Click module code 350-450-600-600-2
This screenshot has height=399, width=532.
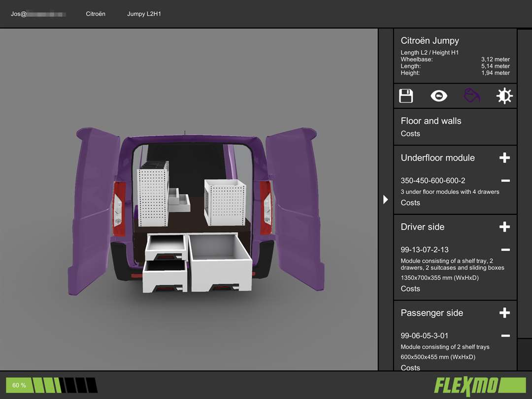(433, 180)
